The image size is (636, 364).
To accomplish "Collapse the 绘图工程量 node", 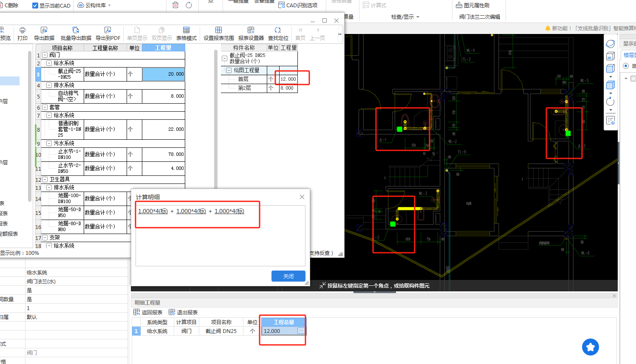I will (229, 71).
